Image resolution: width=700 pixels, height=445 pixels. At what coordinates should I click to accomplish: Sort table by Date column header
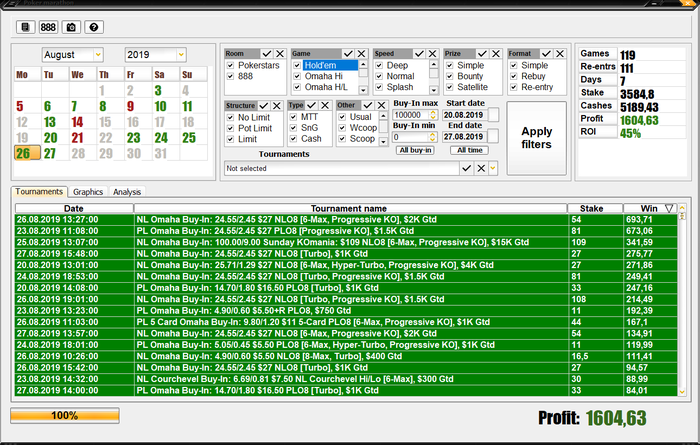coord(74,208)
